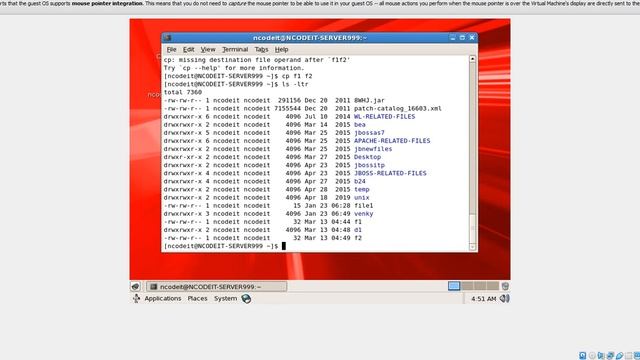The width and height of the screenshot is (640, 360).
Task: Switch to the third workspace
Action: click(480, 286)
